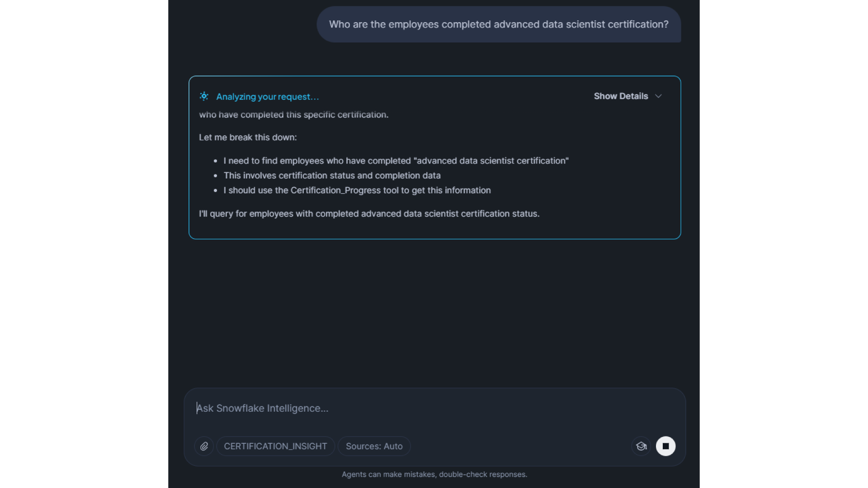Click the bullet mentioning the Certification_Progress tool
868x488 pixels.
[x=357, y=190]
